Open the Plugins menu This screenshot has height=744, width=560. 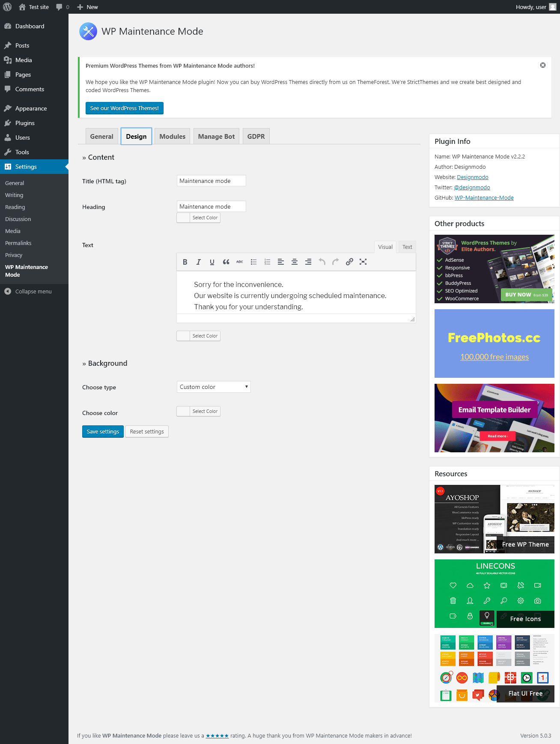tap(34, 123)
